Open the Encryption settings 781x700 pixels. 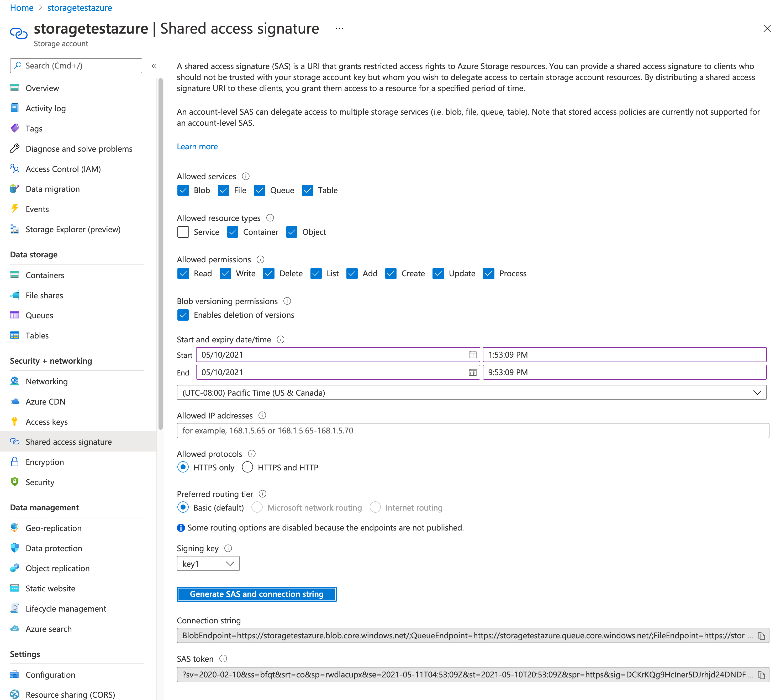[x=45, y=462]
